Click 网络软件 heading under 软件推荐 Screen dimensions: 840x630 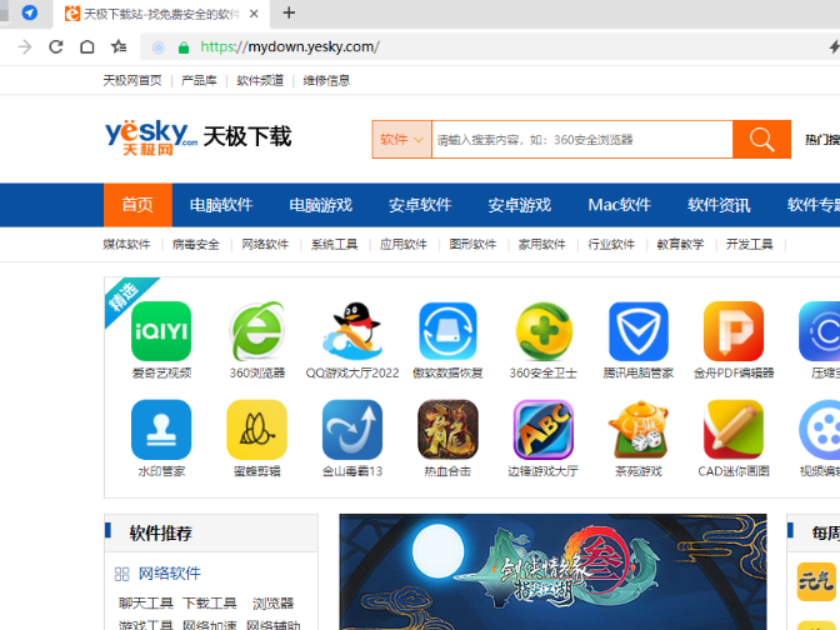tap(169, 573)
